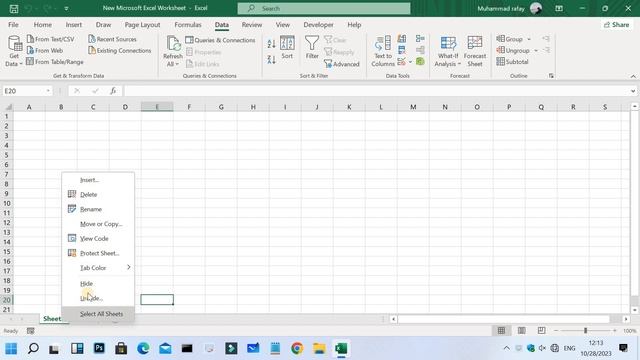
Task: Click the Sheet tab at bottom
Action: (x=53, y=318)
